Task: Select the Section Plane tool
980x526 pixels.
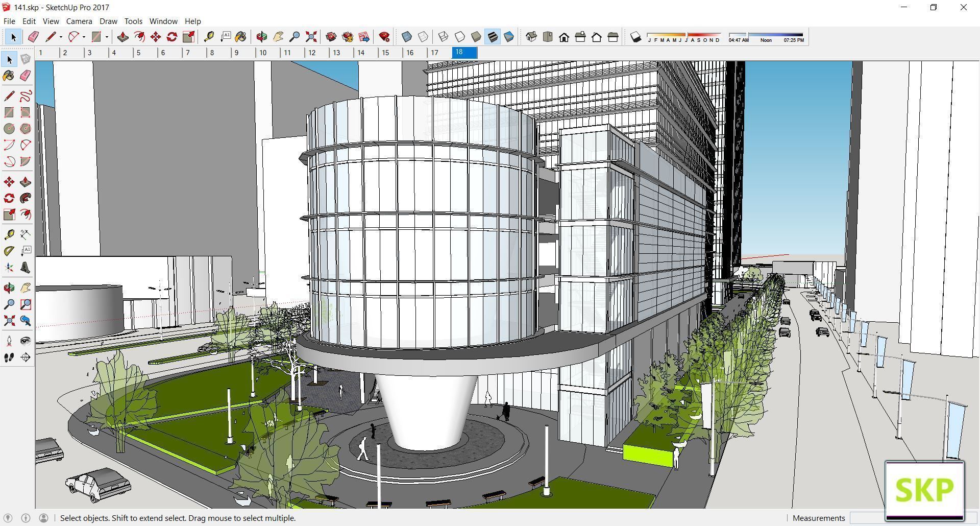Action: pyautogui.click(x=26, y=357)
